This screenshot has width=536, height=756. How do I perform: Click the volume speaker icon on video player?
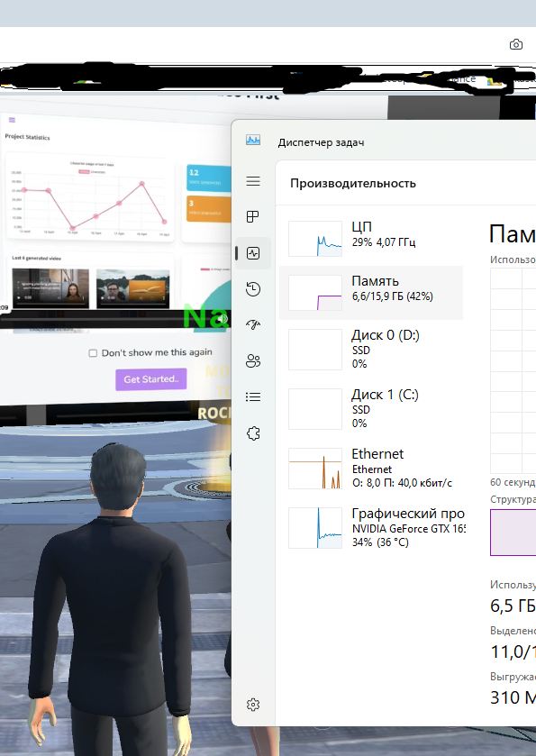pos(222,319)
